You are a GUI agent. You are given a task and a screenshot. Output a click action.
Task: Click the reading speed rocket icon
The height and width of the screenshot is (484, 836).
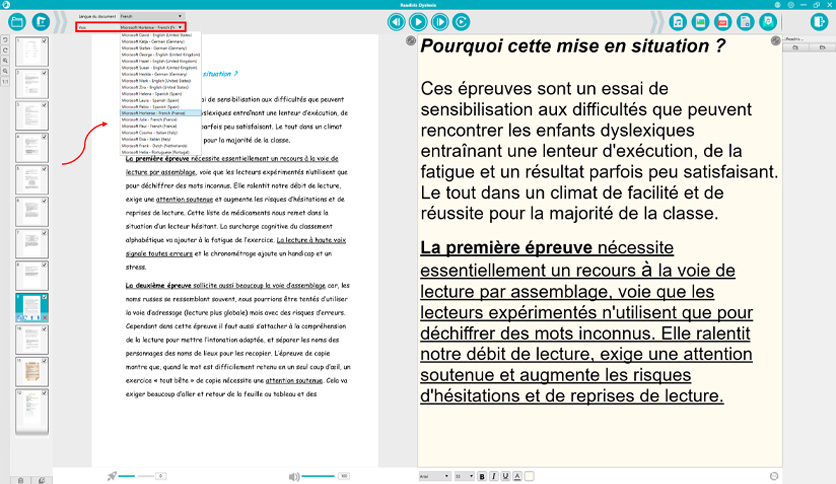pos(112,476)
